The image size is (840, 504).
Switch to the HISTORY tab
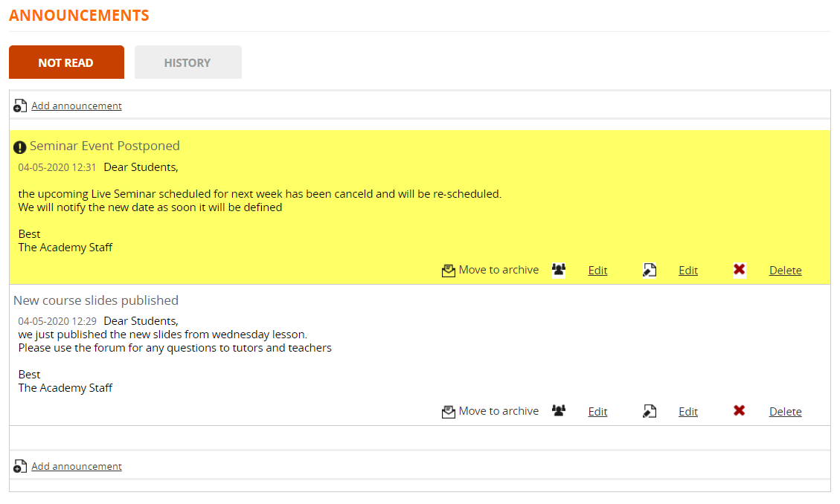[x=187, y=62]
